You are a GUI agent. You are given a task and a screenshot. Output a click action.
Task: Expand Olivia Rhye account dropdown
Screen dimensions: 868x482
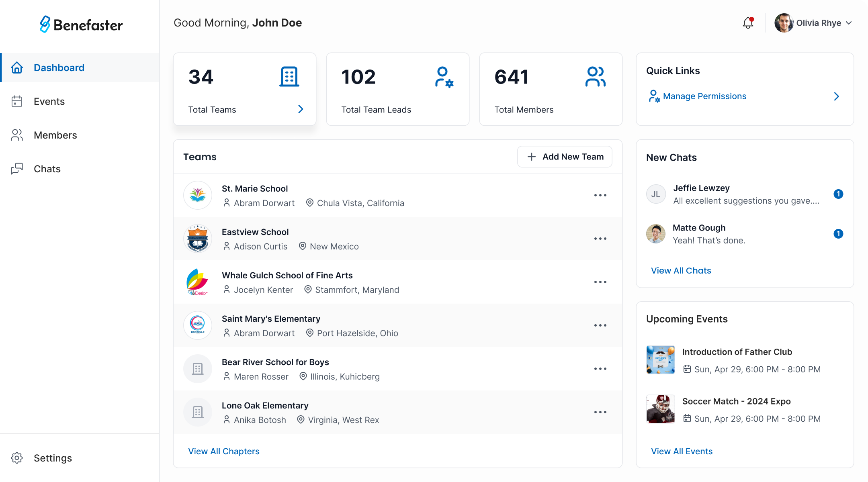coord(849,23)
